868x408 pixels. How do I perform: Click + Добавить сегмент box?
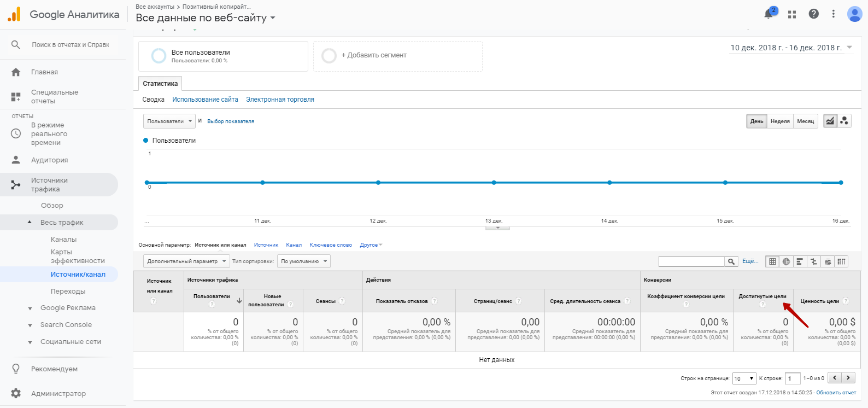[398, 56]
